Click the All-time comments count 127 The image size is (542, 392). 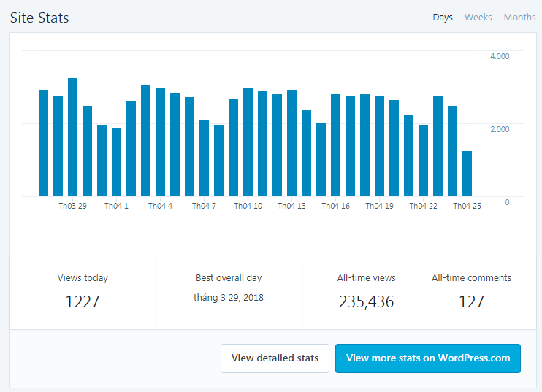(471, 301)
